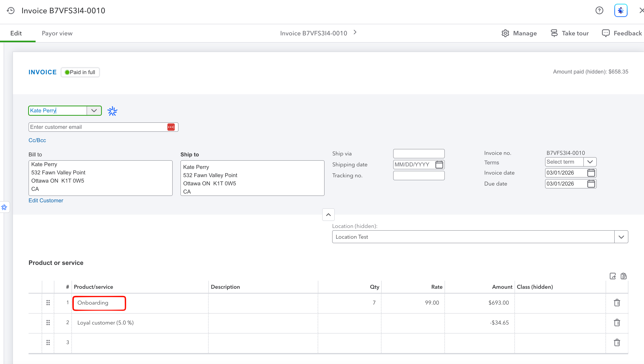Screen dimensions: 644x364
Task: Switch to the Payor view tab
Action: (57, 33)
